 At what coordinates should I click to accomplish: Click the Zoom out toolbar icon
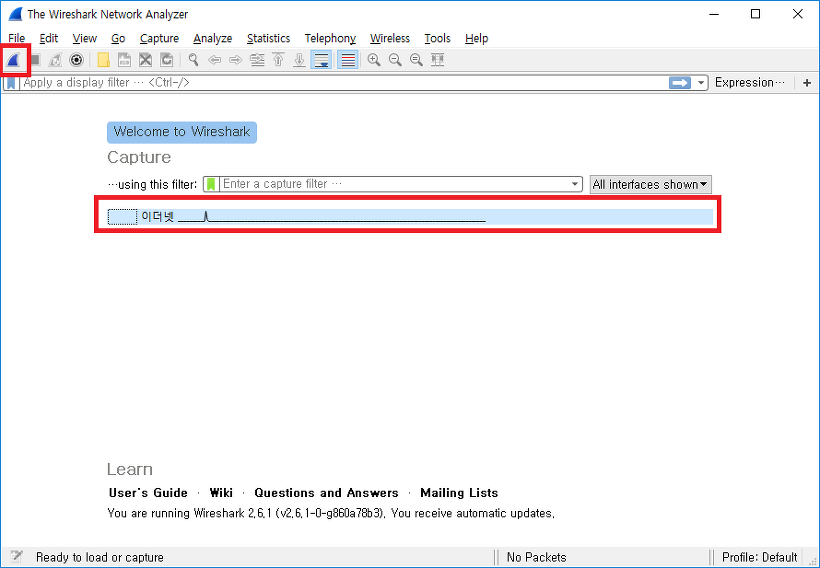tap(395, 60)
